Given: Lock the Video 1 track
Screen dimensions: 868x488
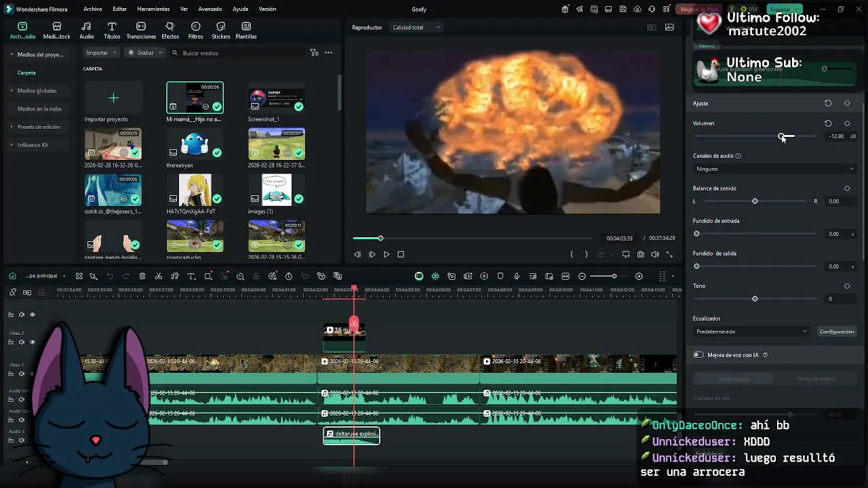Looking at the screenshot, I should coord(10,374).
